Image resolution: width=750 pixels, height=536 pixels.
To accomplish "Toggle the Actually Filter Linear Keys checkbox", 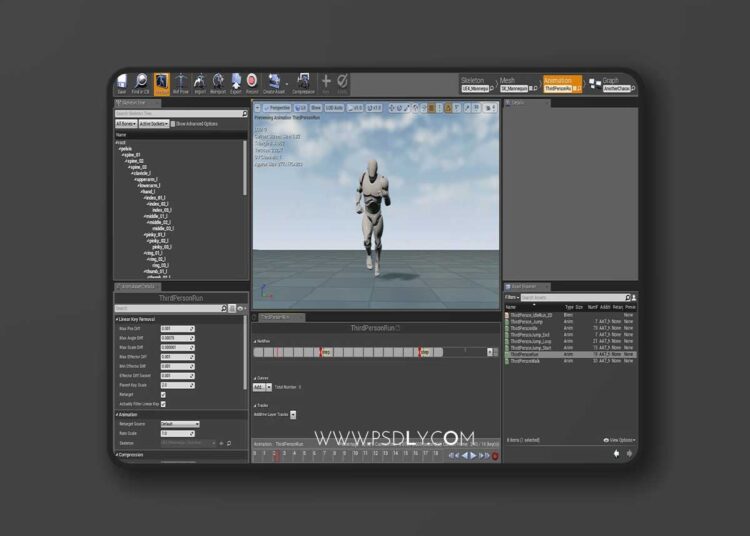I will coord(163,404).
